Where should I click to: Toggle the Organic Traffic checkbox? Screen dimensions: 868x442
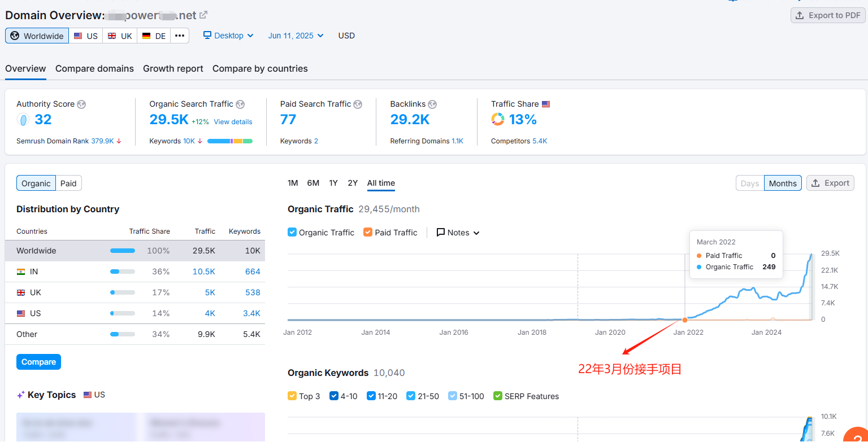(292, 232)
